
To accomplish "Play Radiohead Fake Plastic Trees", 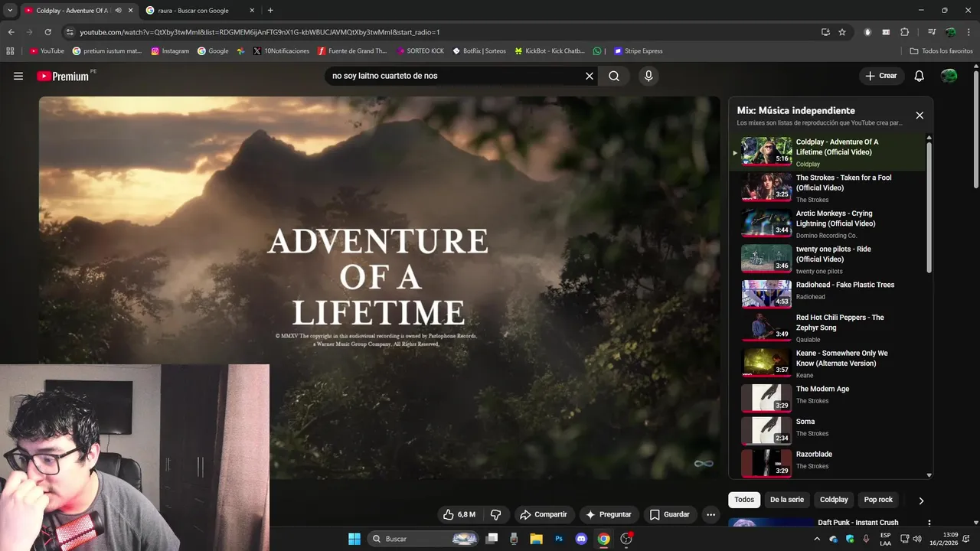I will (x=829, y=293).
